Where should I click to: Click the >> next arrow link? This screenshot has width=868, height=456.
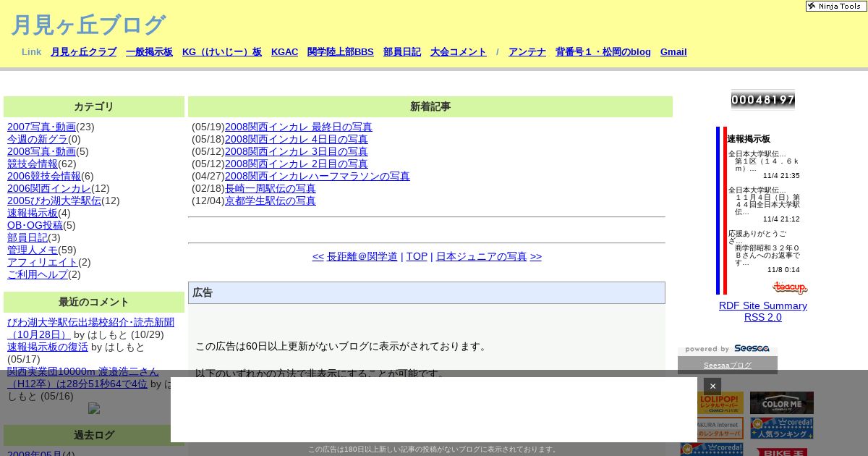click(x=536, y=256)
